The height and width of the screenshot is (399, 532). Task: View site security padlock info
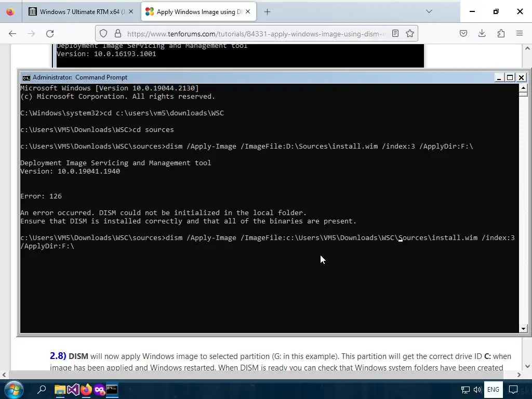(118, 33)
